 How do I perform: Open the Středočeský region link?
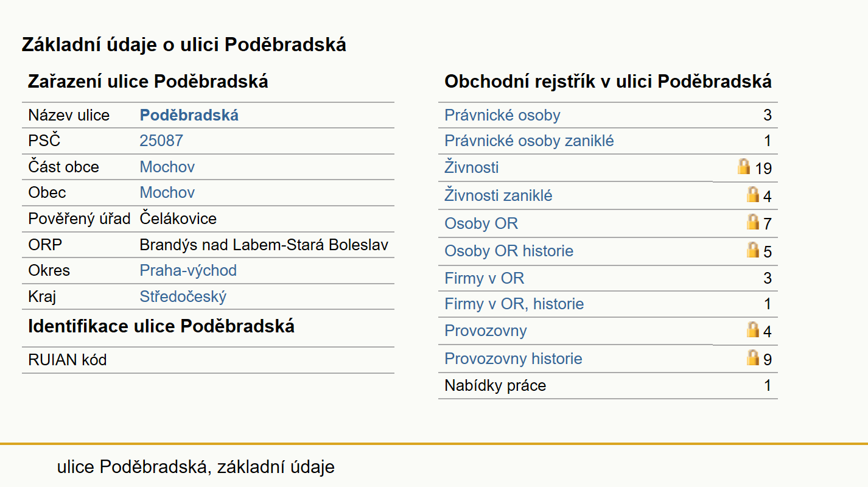click(x=183, y=296)
